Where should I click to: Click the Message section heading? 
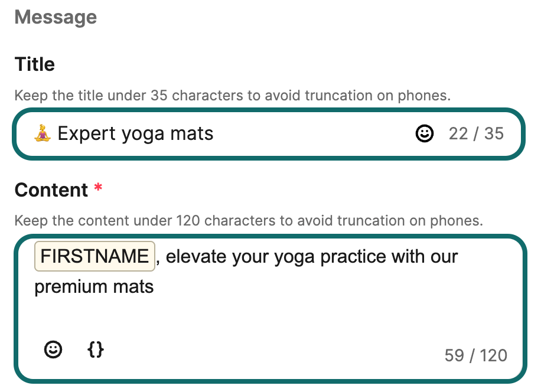56,17
